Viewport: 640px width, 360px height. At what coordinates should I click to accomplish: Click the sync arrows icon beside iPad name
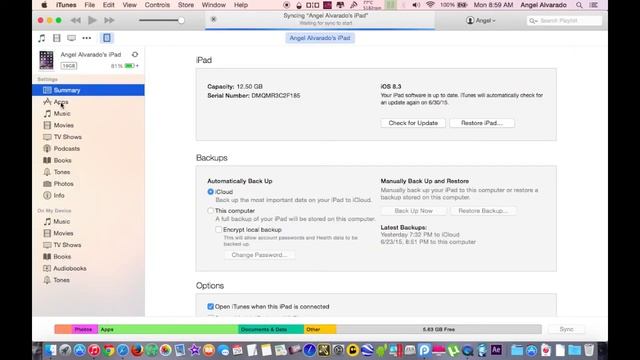coord(135,54)
